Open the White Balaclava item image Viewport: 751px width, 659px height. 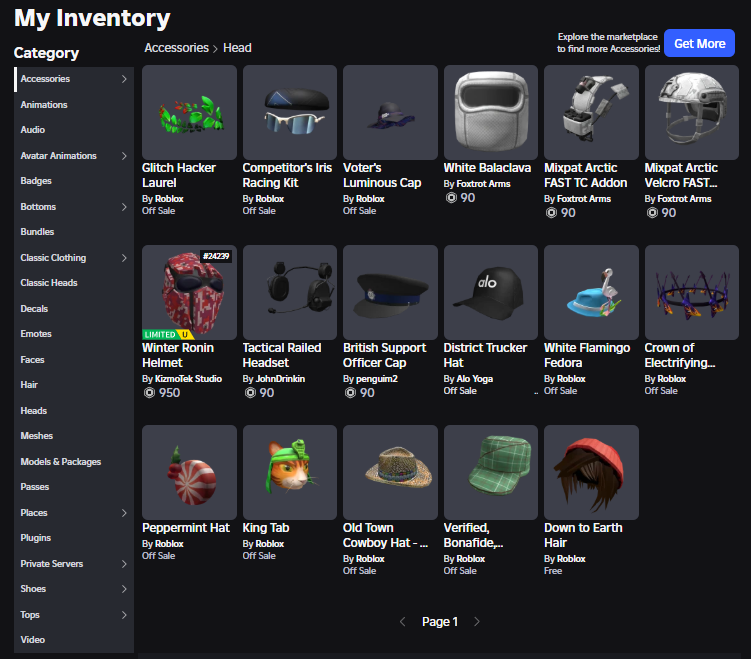click(x=491, y=113)
